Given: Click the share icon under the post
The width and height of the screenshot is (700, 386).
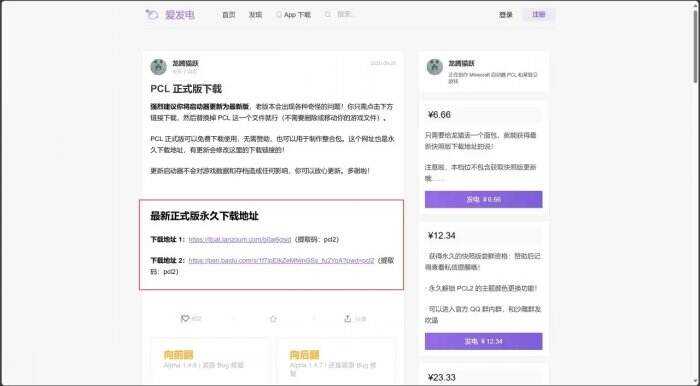Looking at the screenshot, I should 348,319.
